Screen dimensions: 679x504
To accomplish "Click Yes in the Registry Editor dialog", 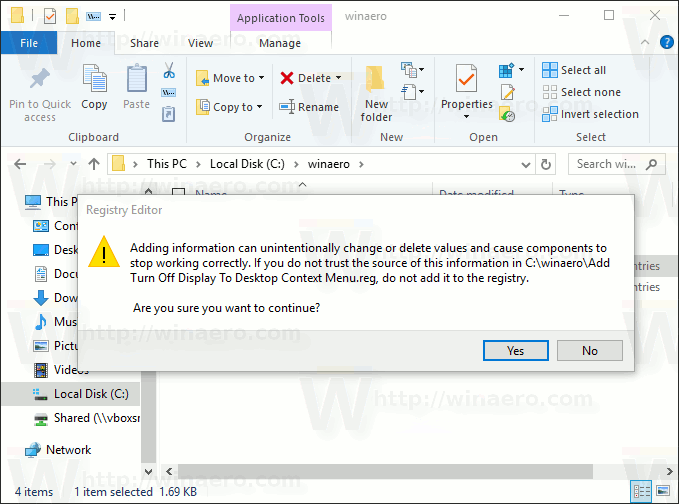I will (x=515, y=350).
